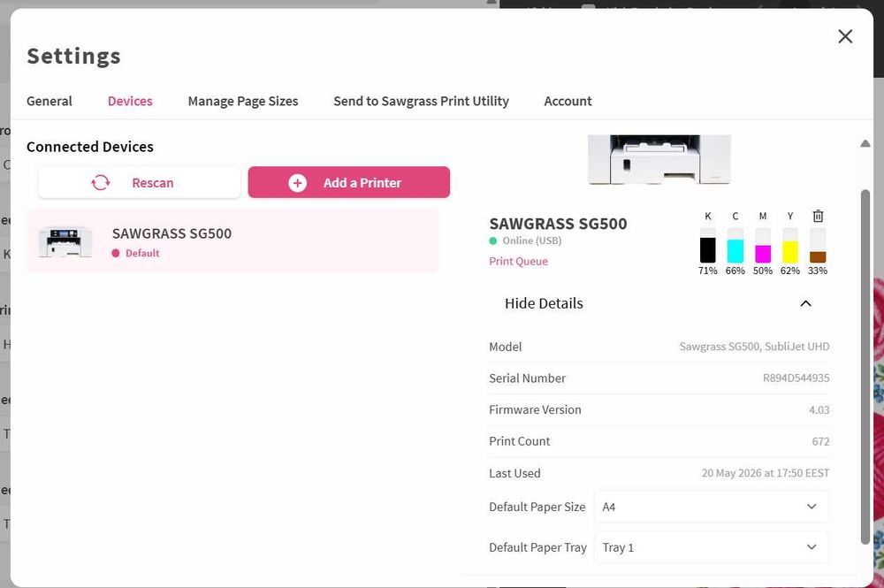Click the 50% magenta ink percentage
884x588 pixels.
763,271
